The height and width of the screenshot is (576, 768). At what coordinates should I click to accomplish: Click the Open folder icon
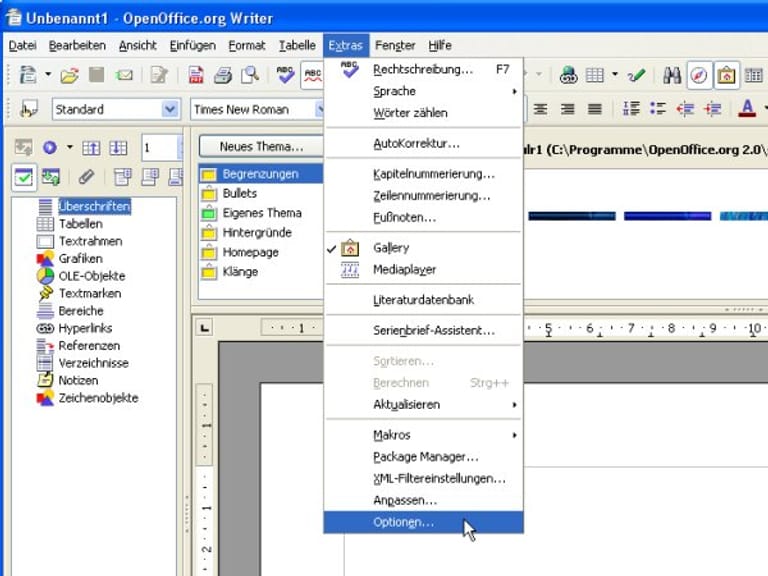(x=70, y=75)
